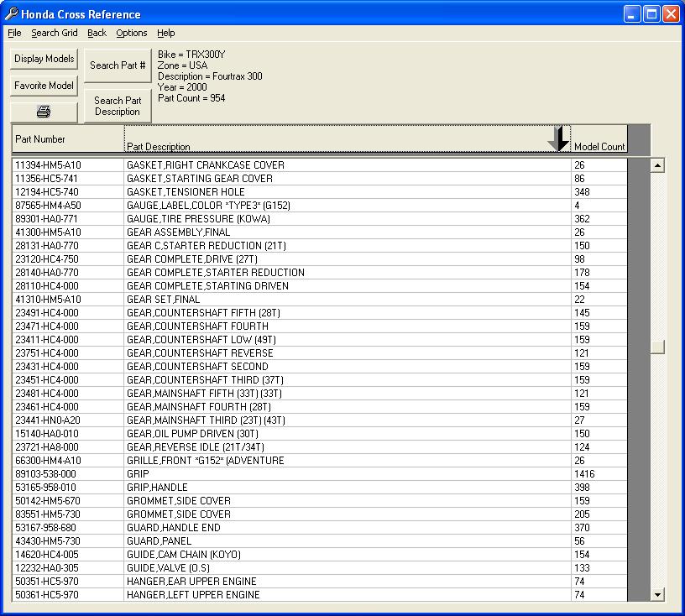Select part number 23461-HC4-000
The width and height of the screenshot is (685, 616).
68,407
